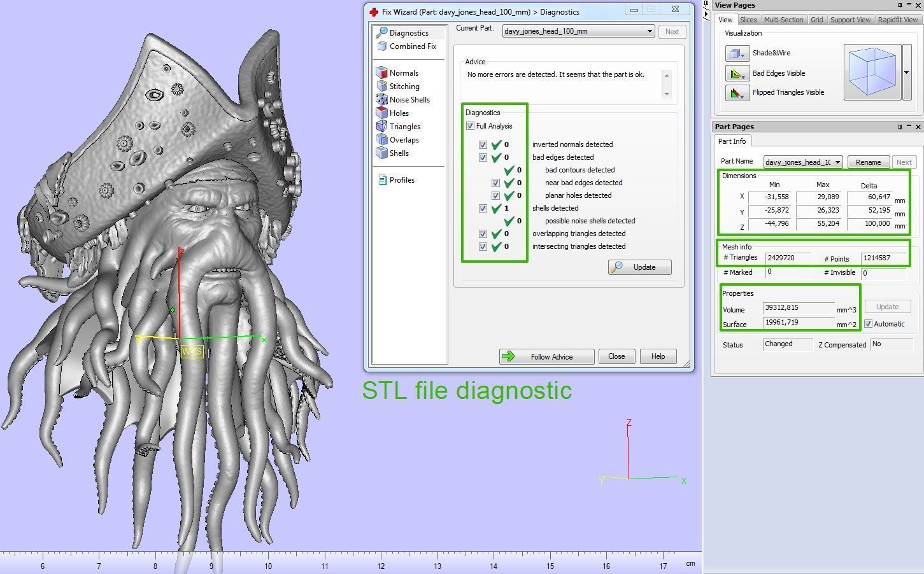Toggle the Automatic properties checkbox

point(868,324)
